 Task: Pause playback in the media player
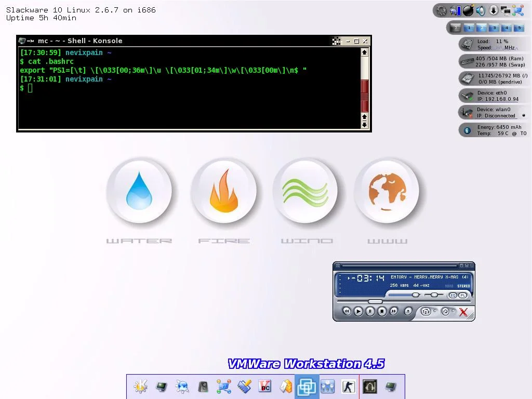pyautogui.click(x=370, y=311)
